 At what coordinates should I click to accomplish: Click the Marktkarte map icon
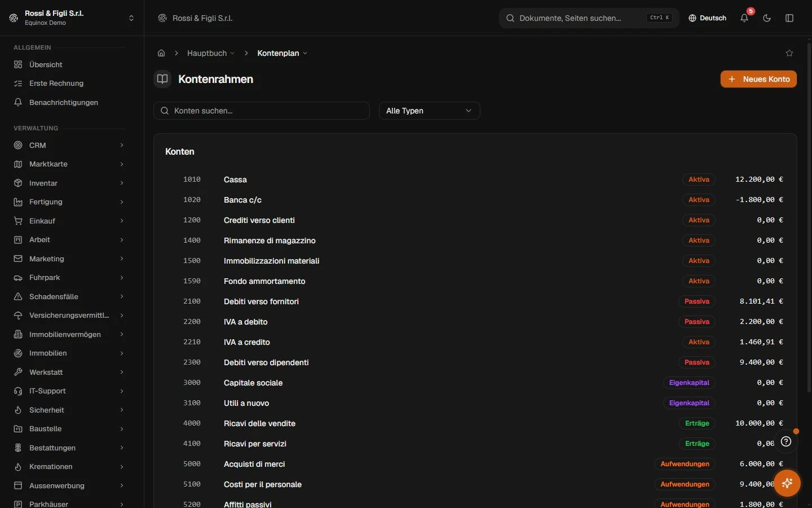pyautogui.click(x=18, y=164)
